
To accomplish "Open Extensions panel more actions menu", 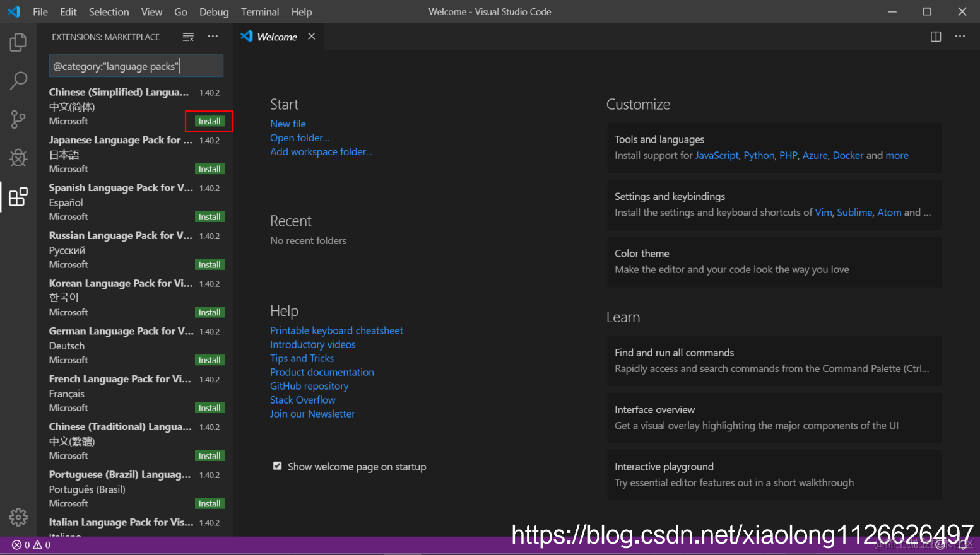I will coord(213,37).
